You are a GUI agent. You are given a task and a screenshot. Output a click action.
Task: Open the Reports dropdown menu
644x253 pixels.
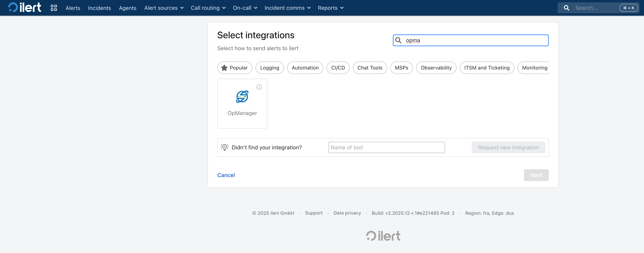[x=331, y=8]
